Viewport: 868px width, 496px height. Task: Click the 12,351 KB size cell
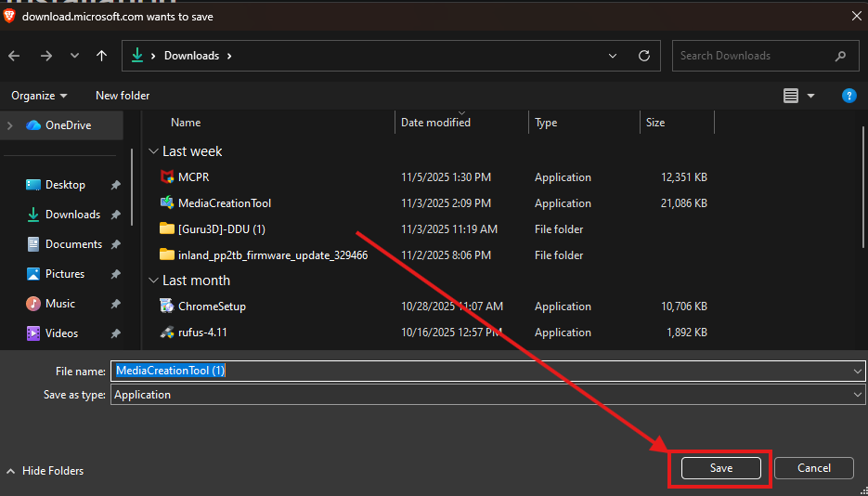point(683,177)
